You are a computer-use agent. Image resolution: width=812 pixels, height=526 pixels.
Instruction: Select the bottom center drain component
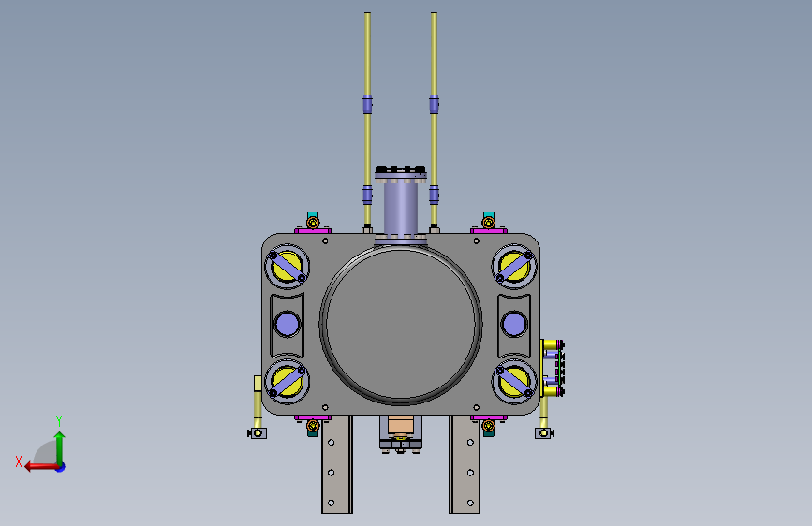(400, 434)
